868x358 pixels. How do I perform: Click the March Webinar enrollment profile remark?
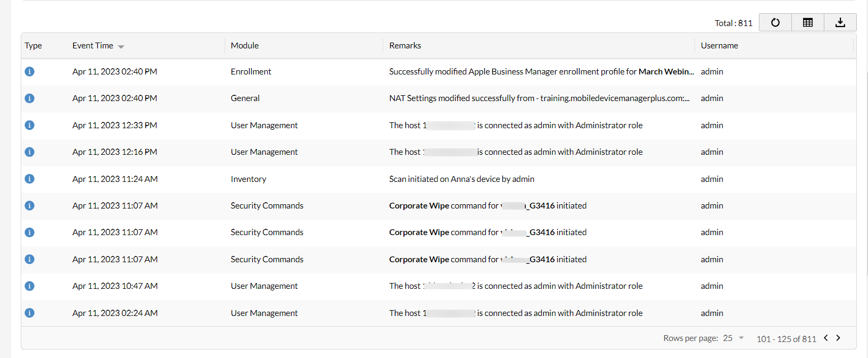(541, 72)
